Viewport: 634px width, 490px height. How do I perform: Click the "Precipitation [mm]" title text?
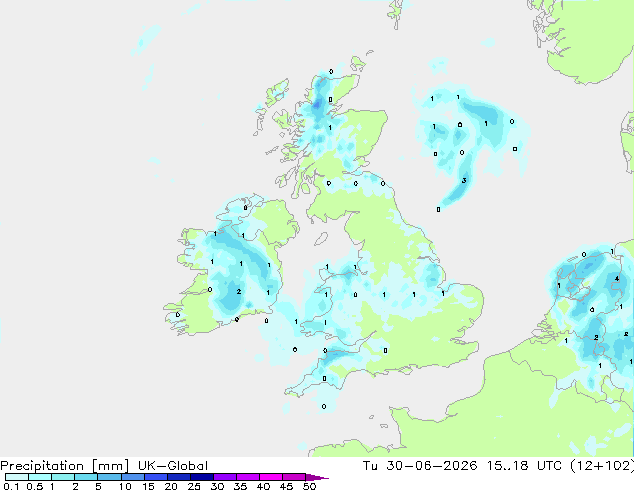[x=64, y=466]
